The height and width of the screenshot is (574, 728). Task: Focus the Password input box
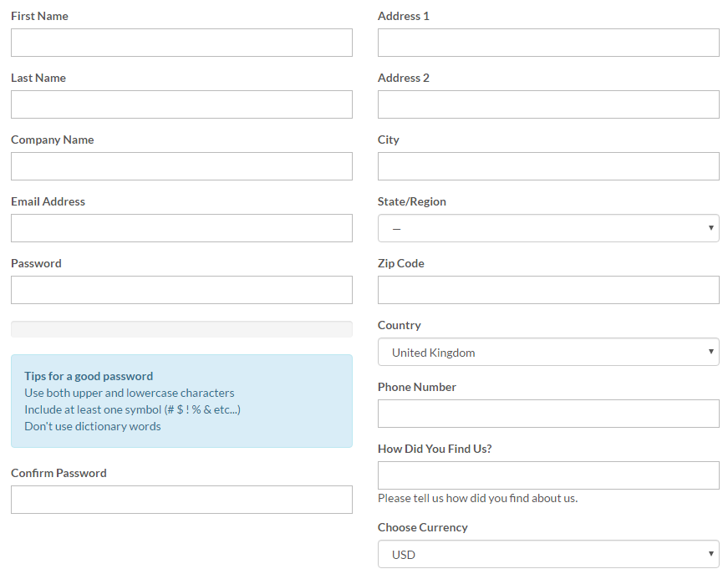[181, 290]
